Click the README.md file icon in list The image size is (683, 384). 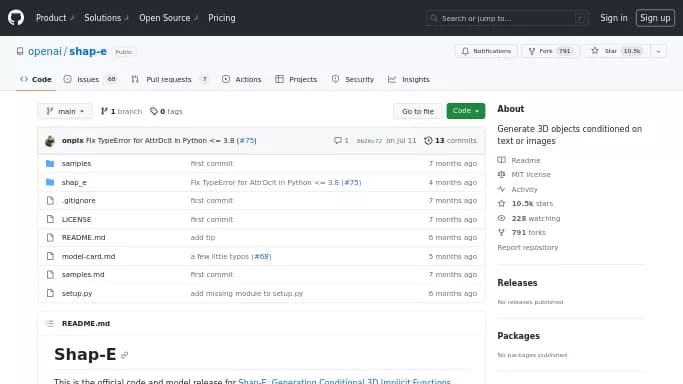pyautogui.click(x=51, y=238)
